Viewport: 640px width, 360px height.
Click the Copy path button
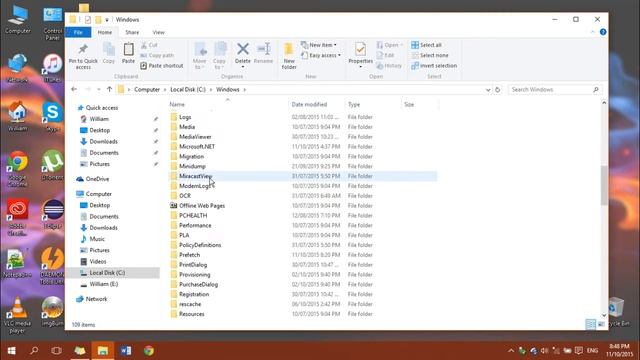click(157, 55)
